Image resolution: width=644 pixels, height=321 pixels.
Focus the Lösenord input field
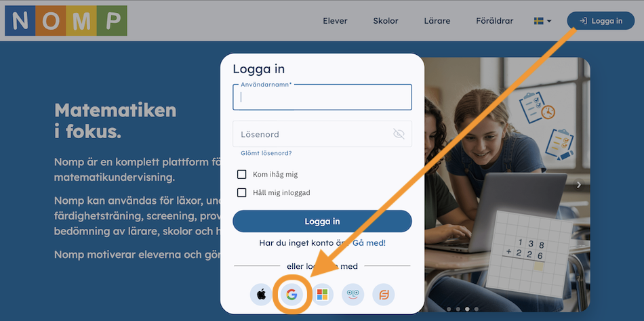323,134
